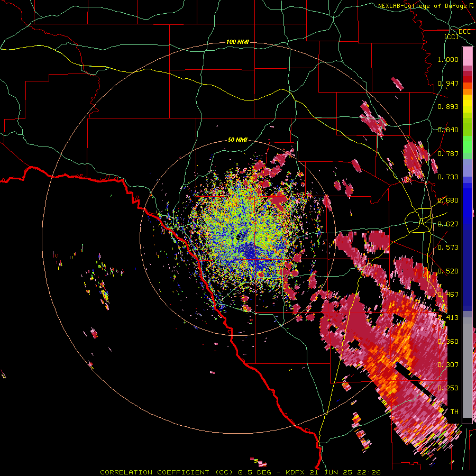
Task: Click the 1.000 value on the scale
Action: (448, 59)
